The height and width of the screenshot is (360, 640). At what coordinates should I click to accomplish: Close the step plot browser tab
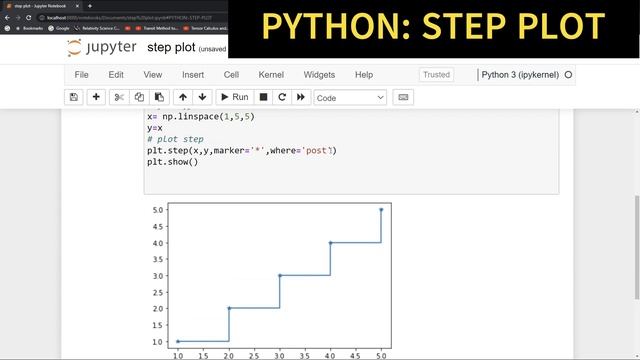click(x=77, y=6)
